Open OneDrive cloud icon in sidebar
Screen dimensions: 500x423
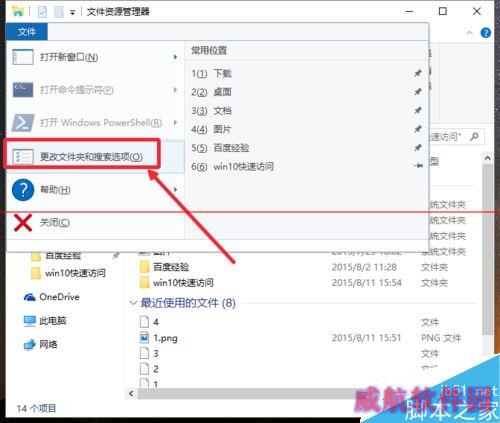[30, 297]
